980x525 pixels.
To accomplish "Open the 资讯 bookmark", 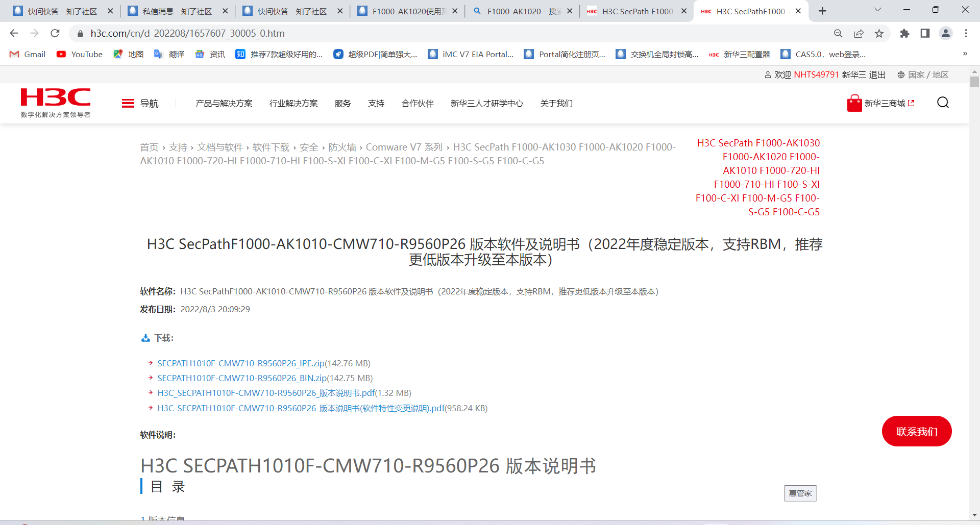I will click(x=210, y=54).
